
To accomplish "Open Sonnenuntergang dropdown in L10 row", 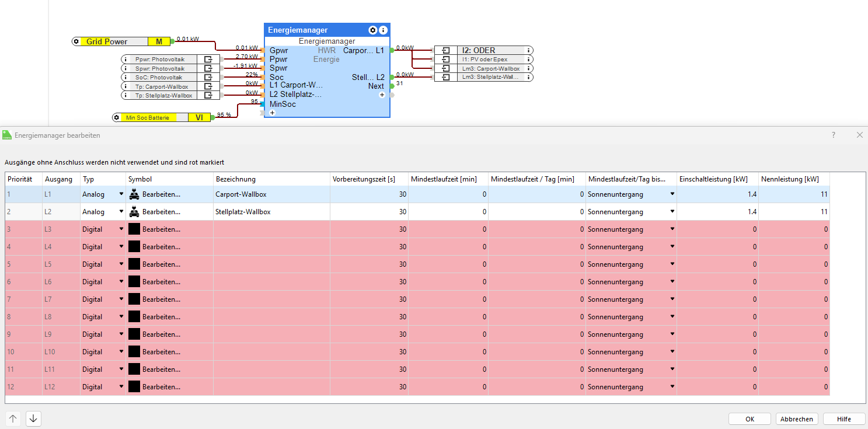I will point(672,351).
